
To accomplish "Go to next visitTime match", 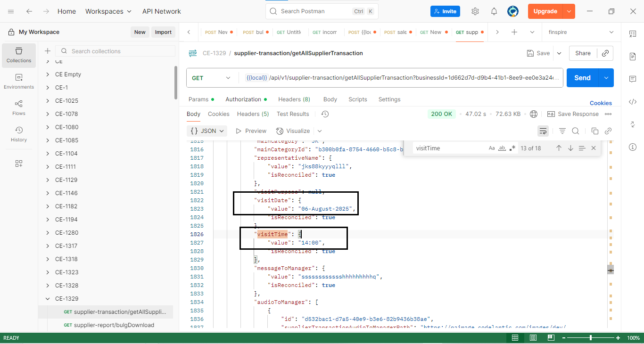I will coord(570,148).
